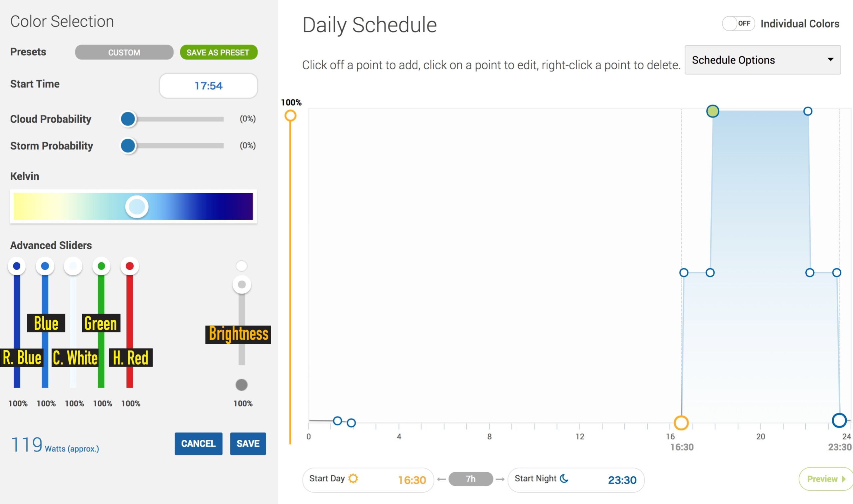
Task: Click the Cancel button
Action: [x=198, y=443]
